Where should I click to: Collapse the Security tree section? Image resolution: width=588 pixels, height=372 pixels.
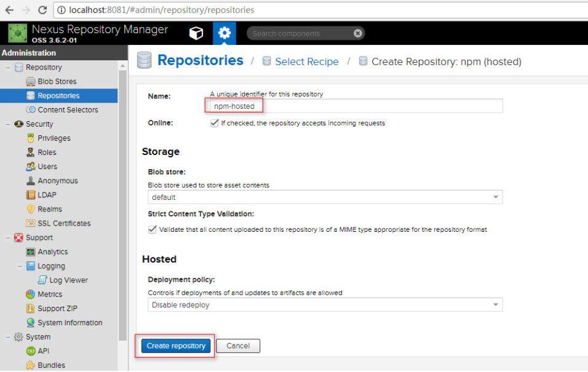[x=7, y=124]
